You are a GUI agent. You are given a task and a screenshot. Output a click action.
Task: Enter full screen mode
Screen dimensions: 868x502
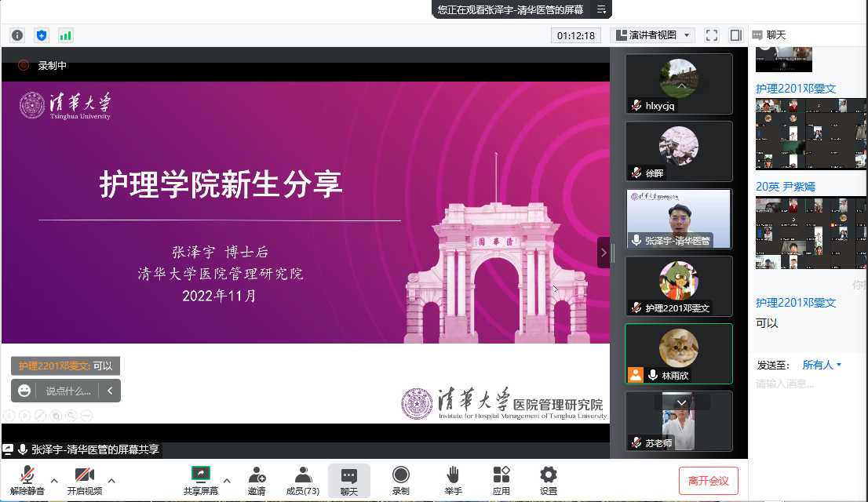pyautogui.click(x=712, y=35)
